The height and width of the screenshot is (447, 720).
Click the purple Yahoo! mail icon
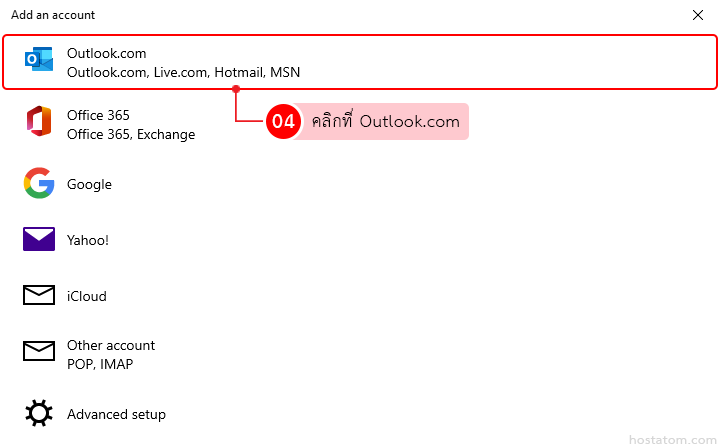39,240
